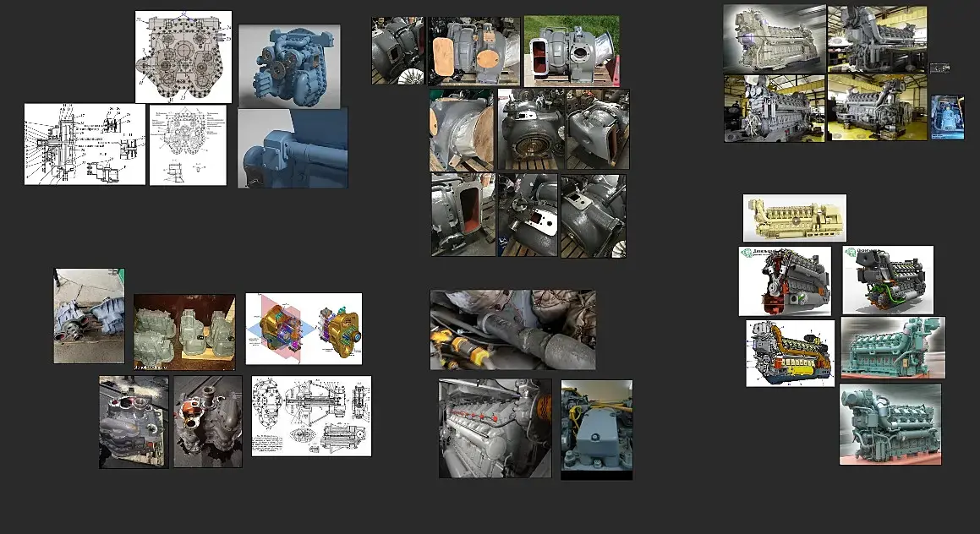Click the yellow engine render image
The height and width of the screenshot is (534, 980).
794,218
